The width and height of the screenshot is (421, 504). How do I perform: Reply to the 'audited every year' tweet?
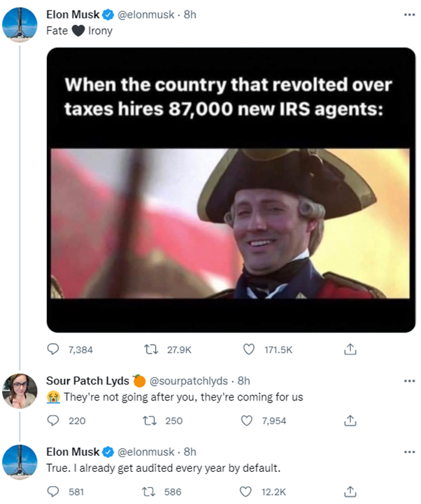click(54, 492)
